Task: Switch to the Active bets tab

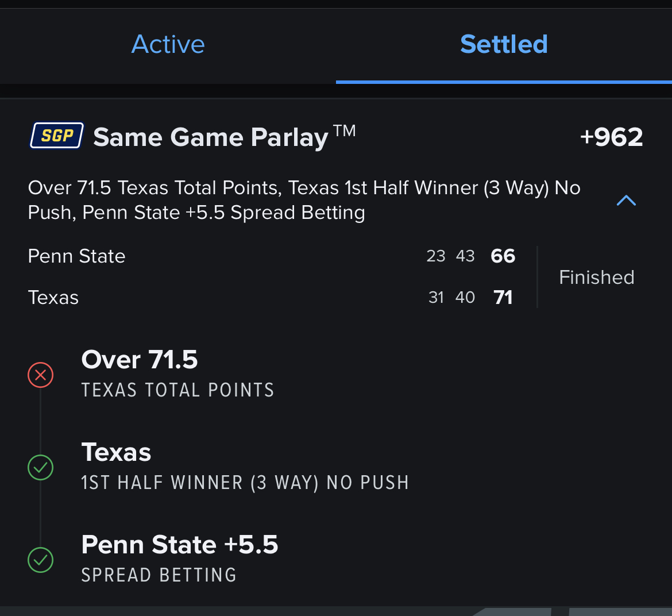Action: coord(168,44)
